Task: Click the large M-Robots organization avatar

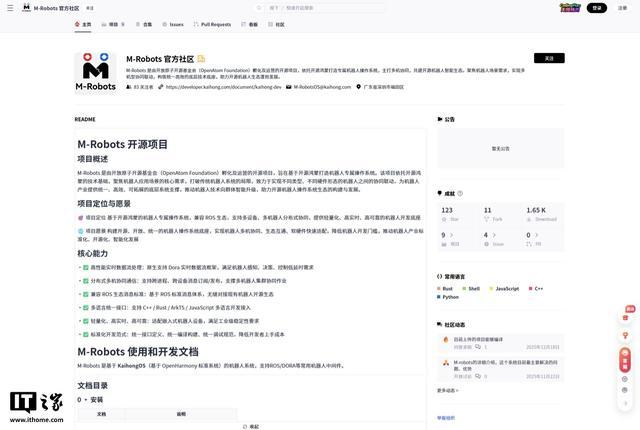Action: [x=96, y=72]
